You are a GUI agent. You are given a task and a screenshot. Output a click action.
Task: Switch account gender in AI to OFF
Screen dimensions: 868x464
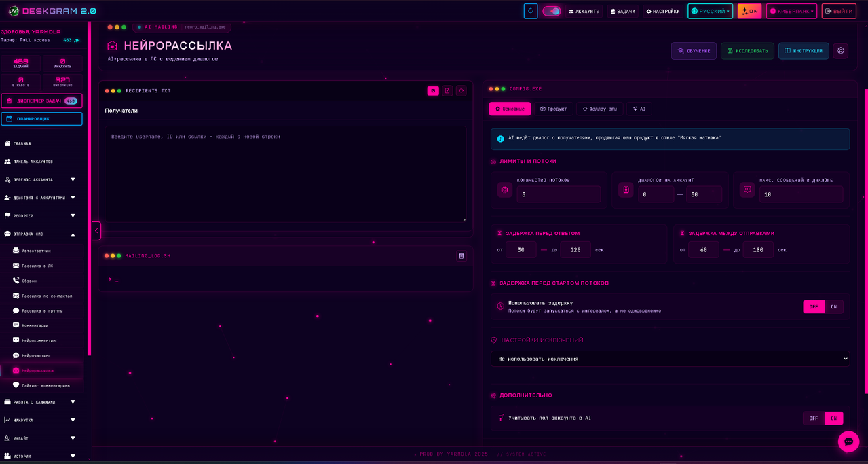[813, 418]
